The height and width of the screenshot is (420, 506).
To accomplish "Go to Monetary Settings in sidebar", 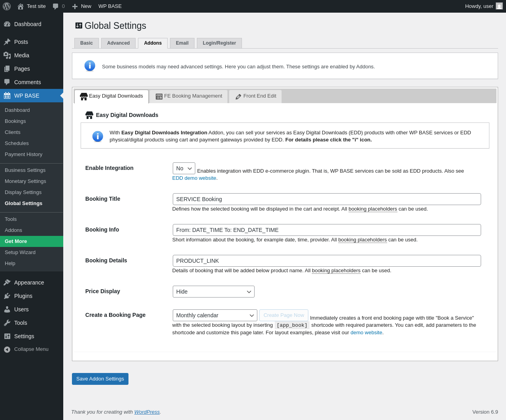I will pos(25,181).
